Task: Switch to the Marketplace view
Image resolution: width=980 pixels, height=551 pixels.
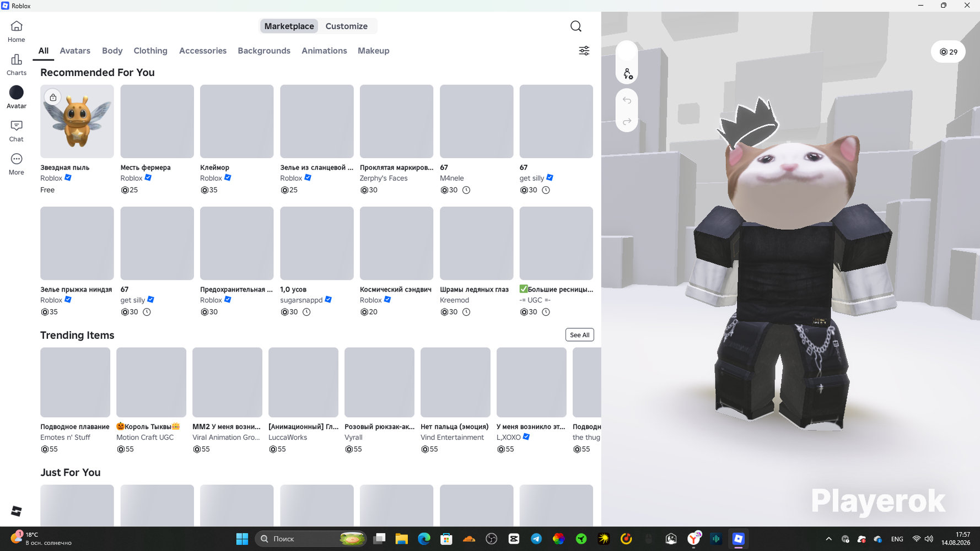Action: pos(289,26)
